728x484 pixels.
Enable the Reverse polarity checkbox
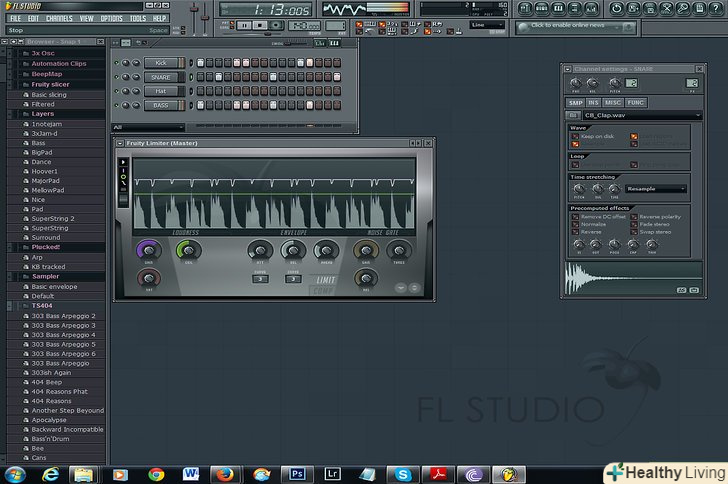point(635,216)
